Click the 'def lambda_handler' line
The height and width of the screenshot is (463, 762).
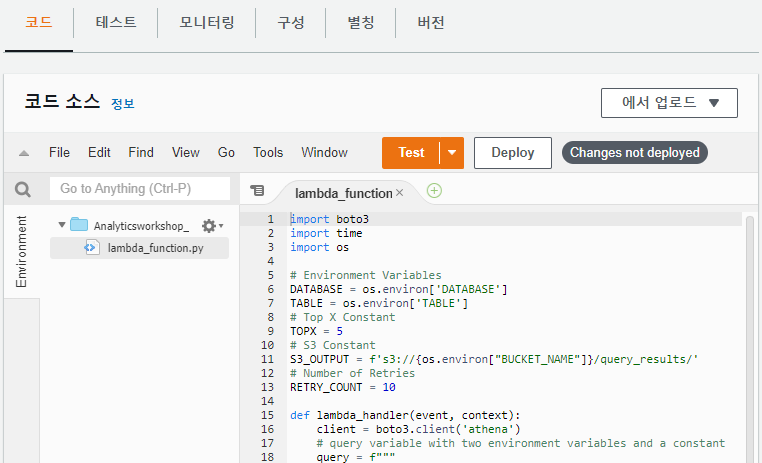[405, 415]
